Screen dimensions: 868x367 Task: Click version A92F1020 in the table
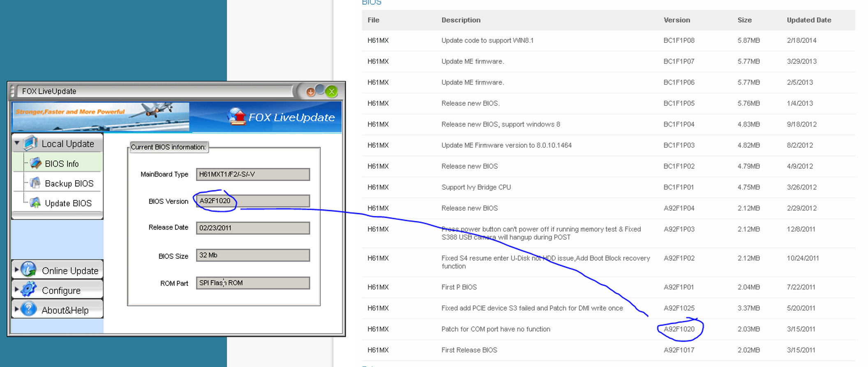click(x=679, y=329)
